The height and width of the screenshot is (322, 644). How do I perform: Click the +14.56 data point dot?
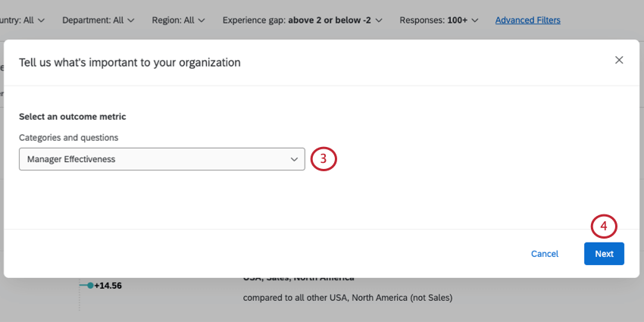click(90, 286)
